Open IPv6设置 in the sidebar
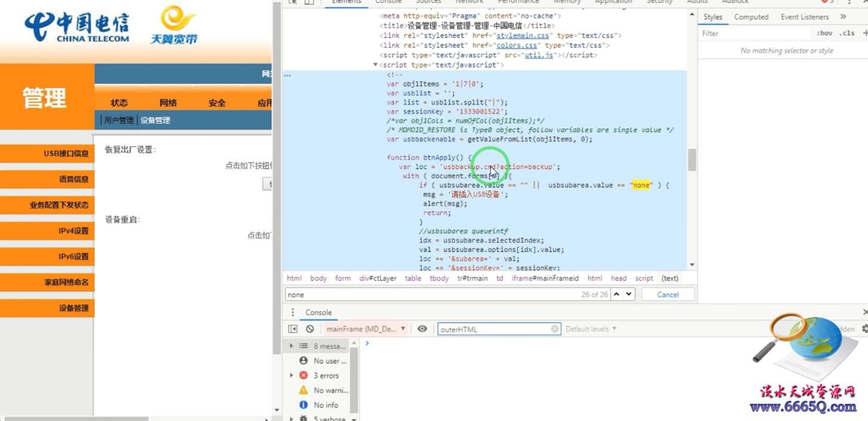 click(47, 256)
